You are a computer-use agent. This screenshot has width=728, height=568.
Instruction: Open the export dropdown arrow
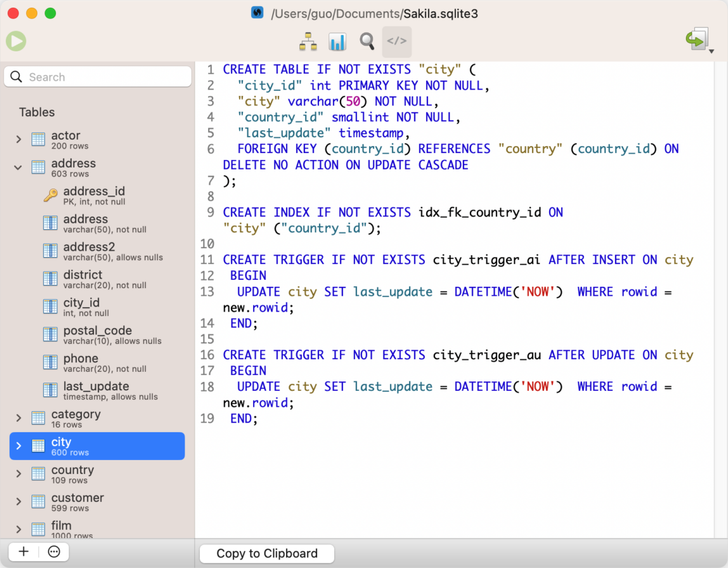tap(712, 51)
